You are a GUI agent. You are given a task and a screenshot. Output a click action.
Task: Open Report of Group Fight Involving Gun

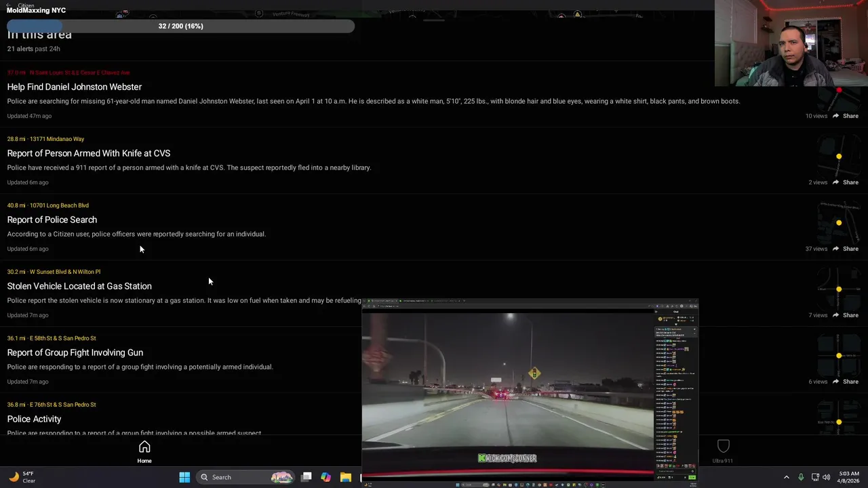click(75, 352)
